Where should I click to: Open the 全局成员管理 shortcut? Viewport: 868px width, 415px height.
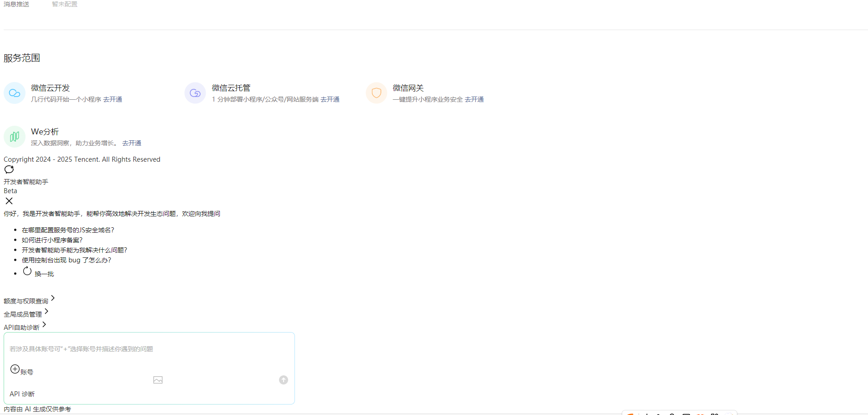pyautogui.click(x=23, y=314)
